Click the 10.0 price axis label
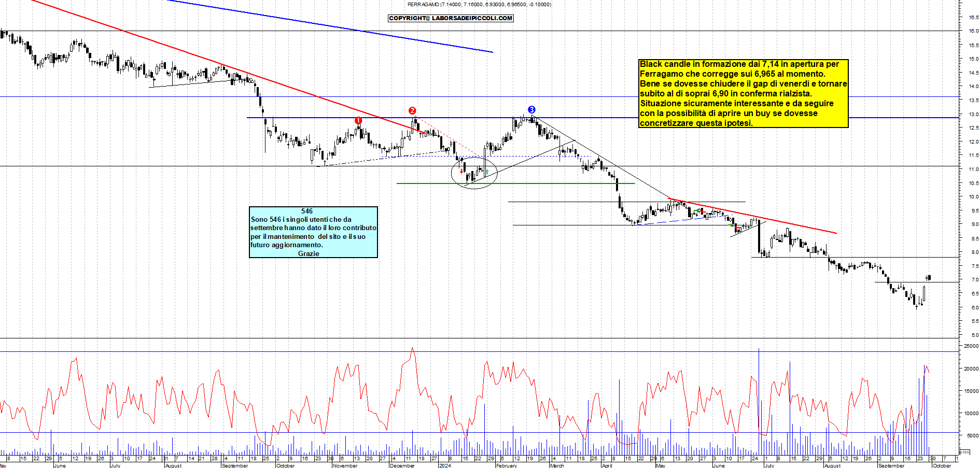This screenshot has height=468, width=980. click(x=974, y=197)
